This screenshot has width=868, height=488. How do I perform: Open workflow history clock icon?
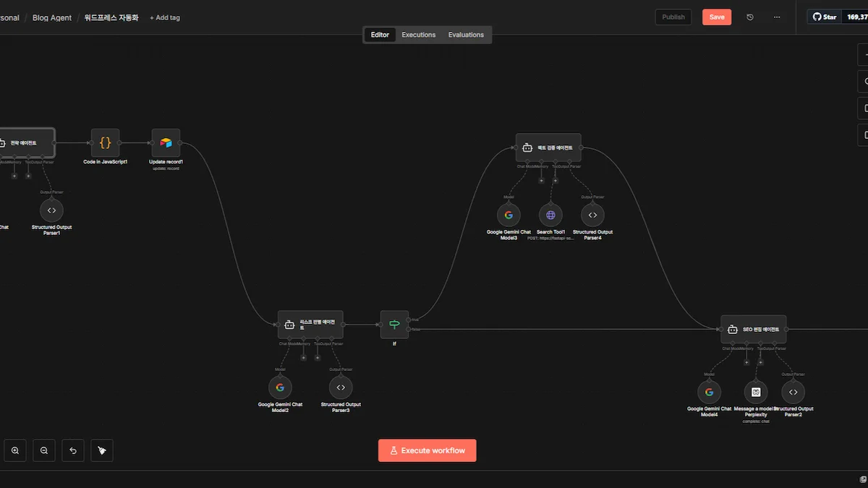tap(750, 17)
